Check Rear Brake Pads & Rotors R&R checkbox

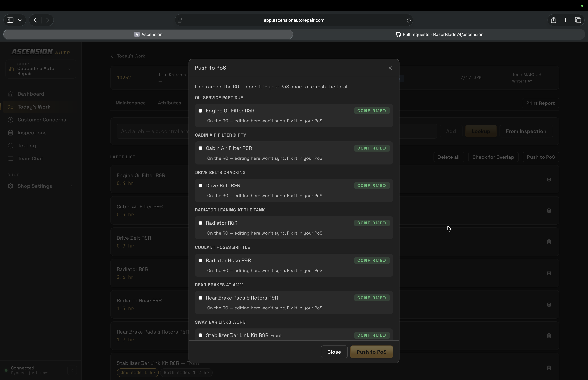pyautogui.click(x=200, y=298)
